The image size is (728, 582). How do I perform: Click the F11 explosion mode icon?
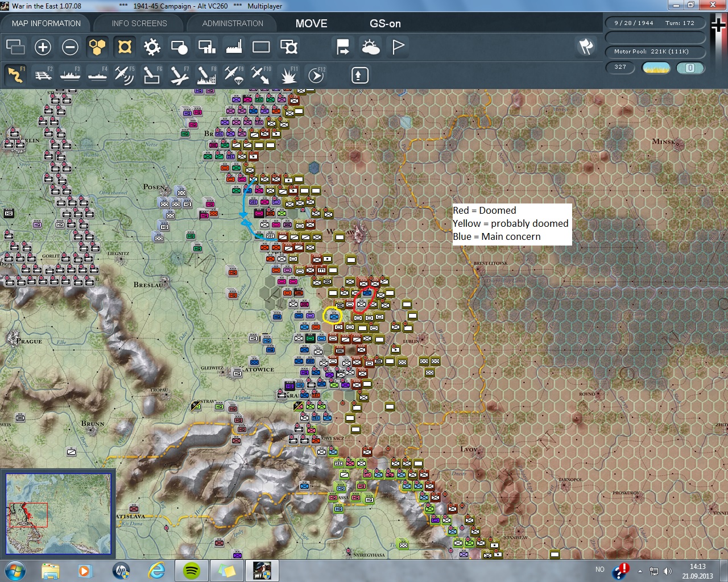288,75
